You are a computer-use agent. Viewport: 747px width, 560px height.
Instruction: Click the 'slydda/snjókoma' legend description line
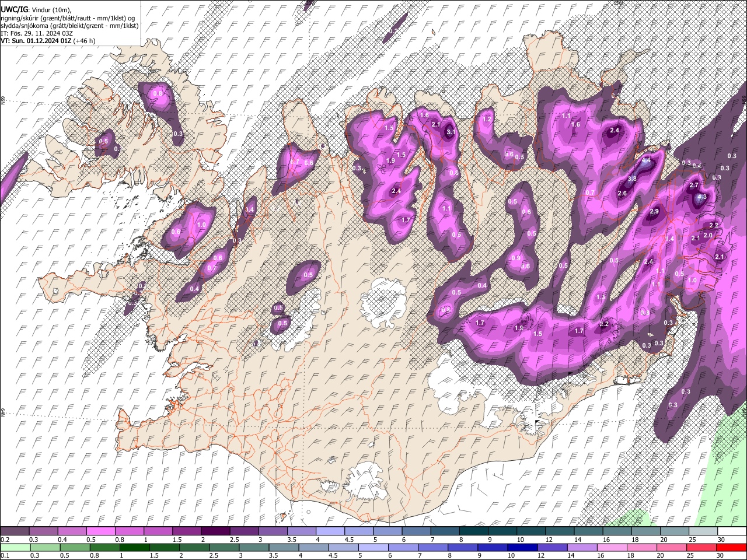pos(69,26)
